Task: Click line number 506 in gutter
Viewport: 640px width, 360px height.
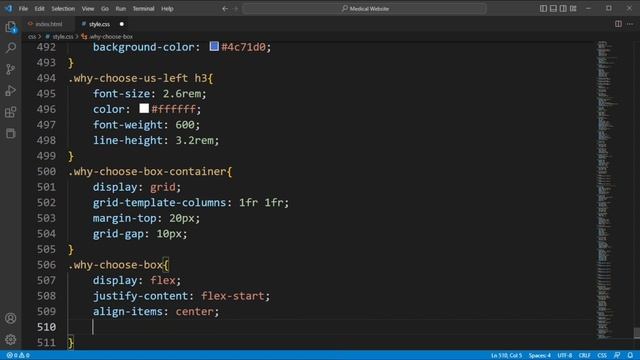Action: [46, 265]
